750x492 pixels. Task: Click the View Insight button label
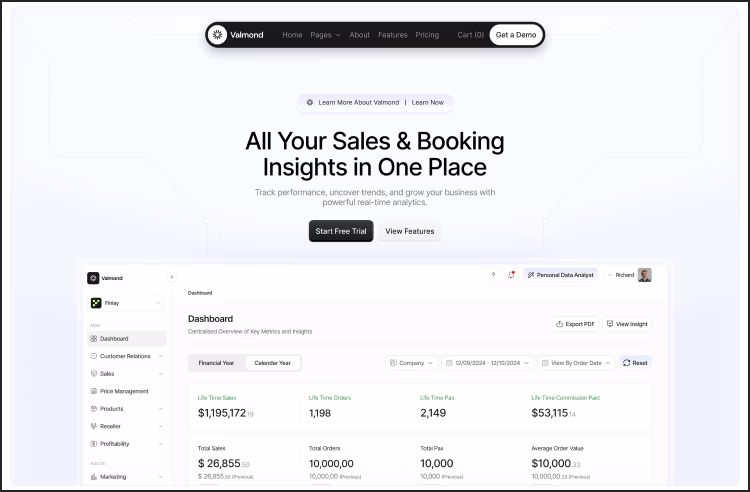coord(632,324)
